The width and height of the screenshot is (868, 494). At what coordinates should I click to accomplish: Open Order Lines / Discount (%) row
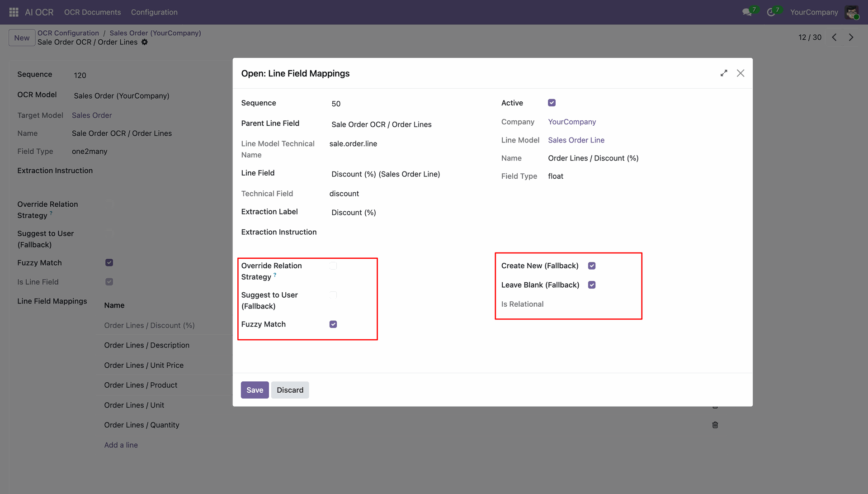coord(149,325)
